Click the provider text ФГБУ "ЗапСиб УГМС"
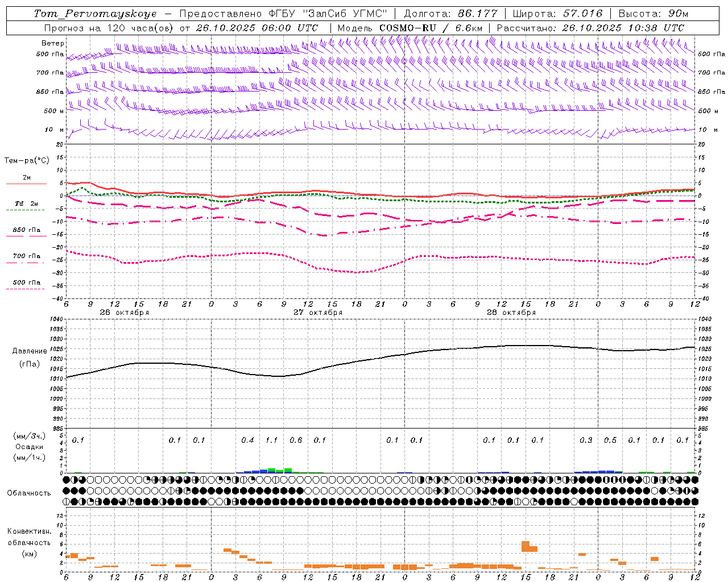Screen dimensions: 728x582 coord(327,14)
